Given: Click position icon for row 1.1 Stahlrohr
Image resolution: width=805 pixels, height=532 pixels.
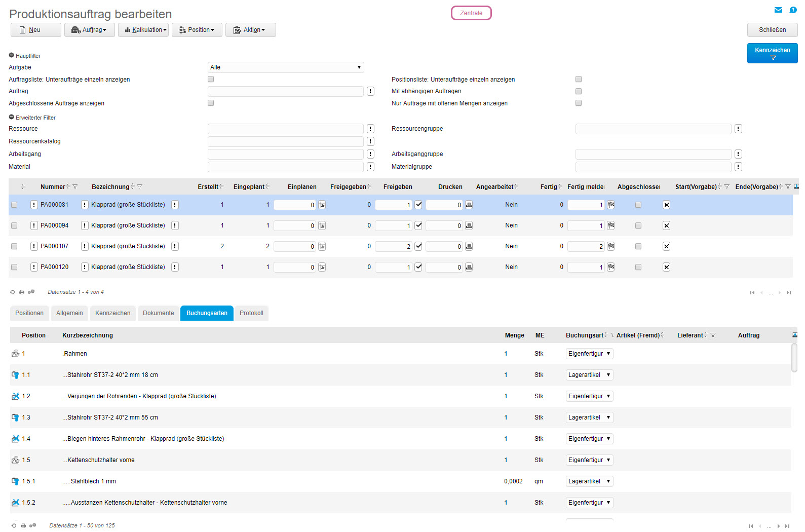Looking at the screenshot, I should pyautogui.click(x=15, y=375).
